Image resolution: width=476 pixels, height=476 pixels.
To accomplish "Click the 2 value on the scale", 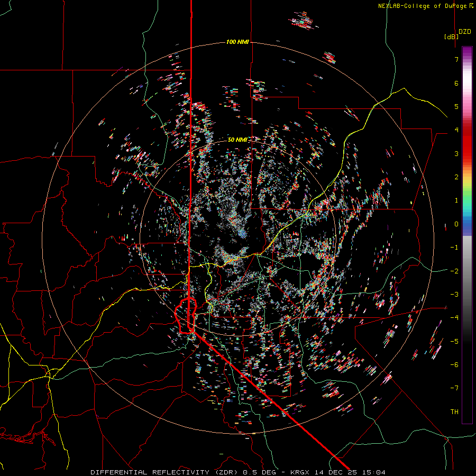I will (456, 177).
